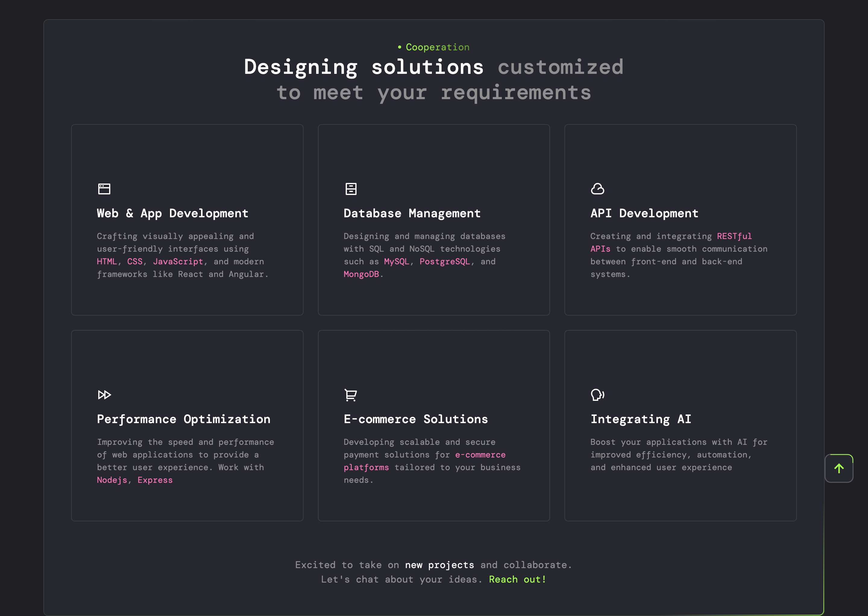
Task: Click the browser window icon above Web & App Development
Action: [x=104, y=189]
